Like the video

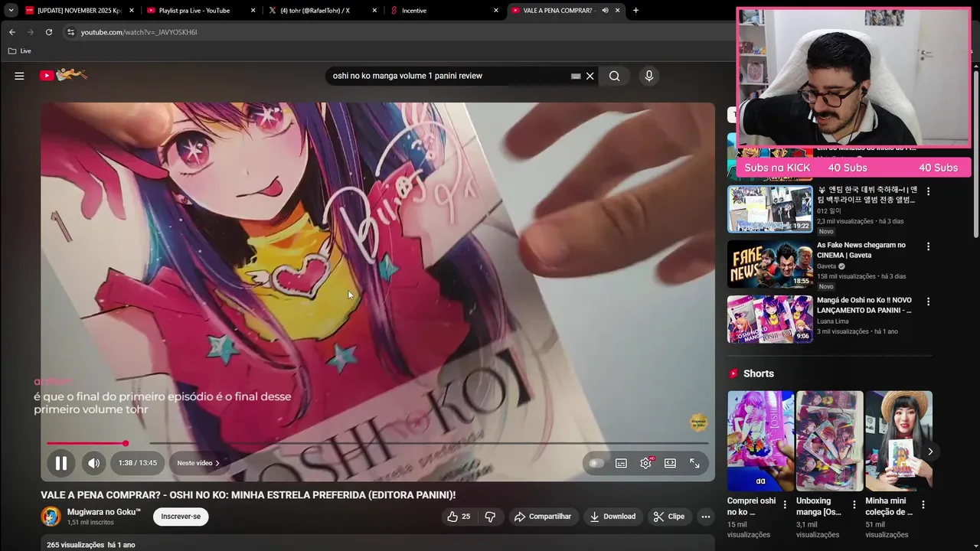(458, 517)
